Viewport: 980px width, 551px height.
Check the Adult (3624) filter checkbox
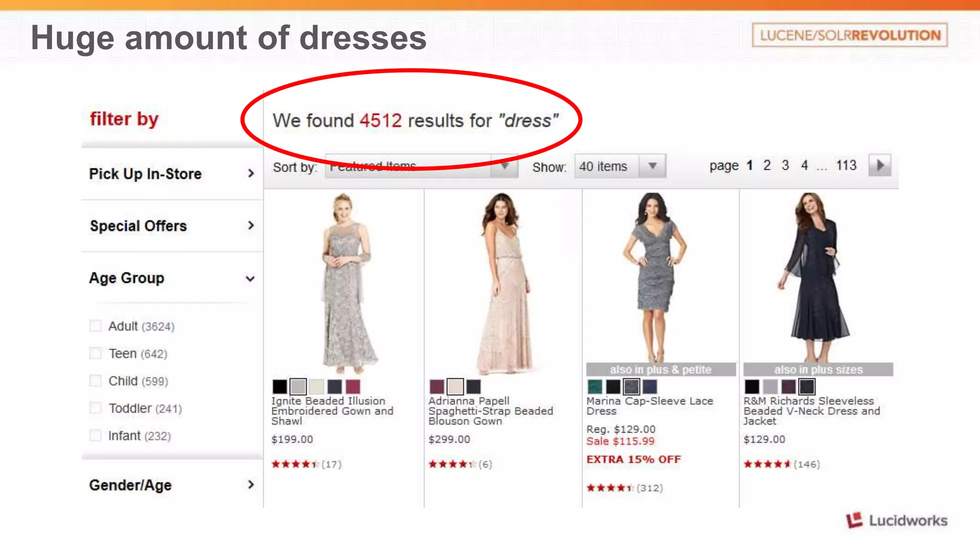coord(96,326)
